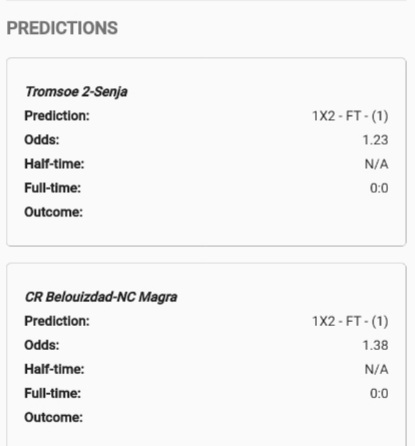Click the N/A half-time value for Tromsoe 2-Senja
This screenshot has width=415, height=446.
click(377, 164)
